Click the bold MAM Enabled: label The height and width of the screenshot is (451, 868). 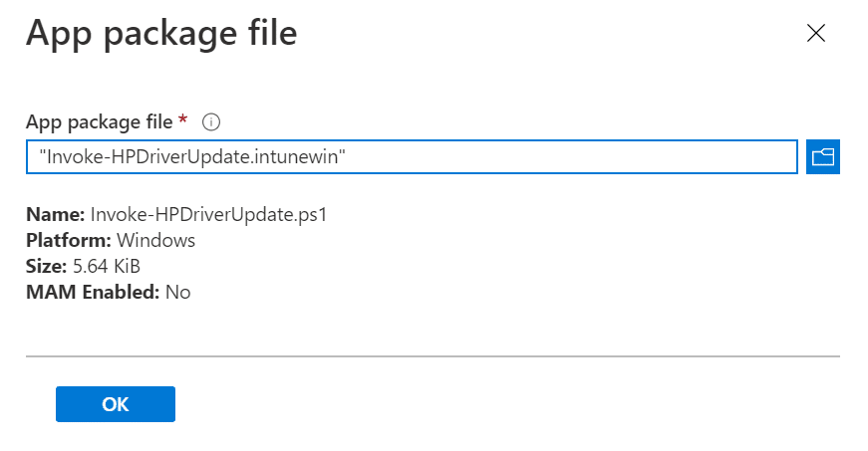93,292
